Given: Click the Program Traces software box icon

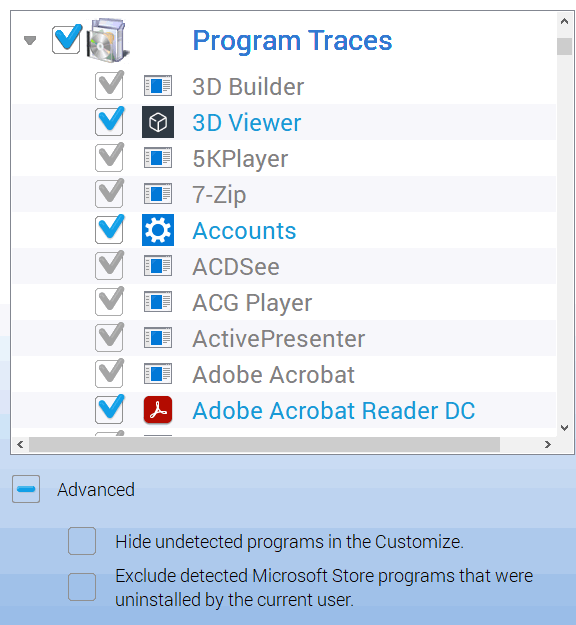Looking at the screenshot, I should [x=108, y=40].
